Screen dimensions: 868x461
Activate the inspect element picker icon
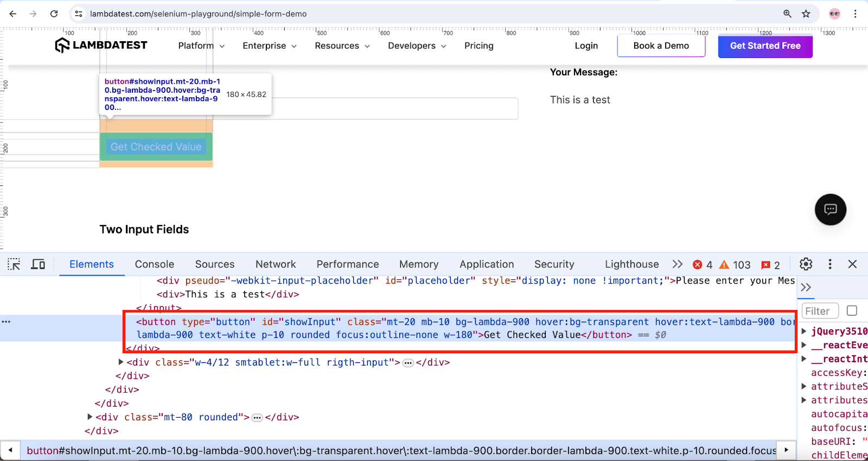pos(14,264)
